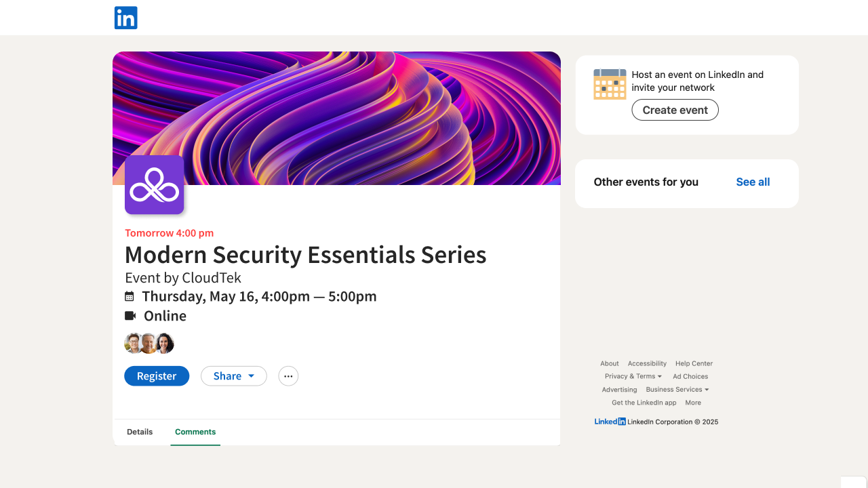868x488 pixels.
Task: Open the Share dropdown
Action: coord(234,376)
